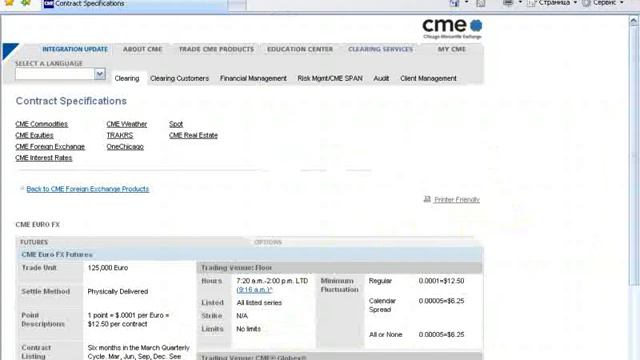
Task: Open the Select a Language dropdown arrow
Action: (100, 74)
